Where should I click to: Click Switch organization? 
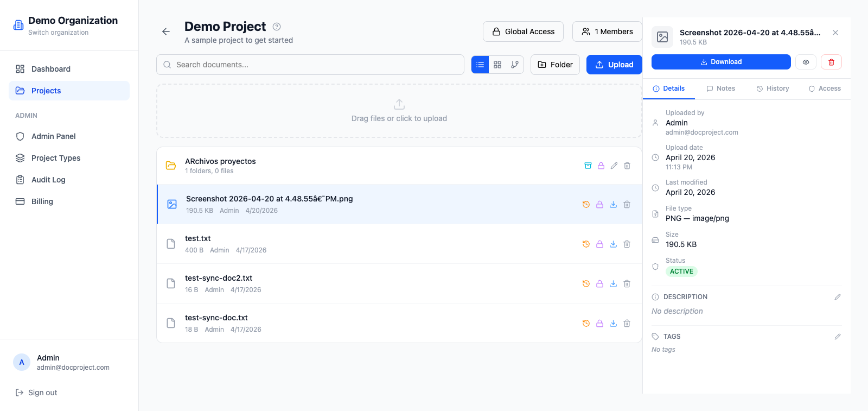58,33
